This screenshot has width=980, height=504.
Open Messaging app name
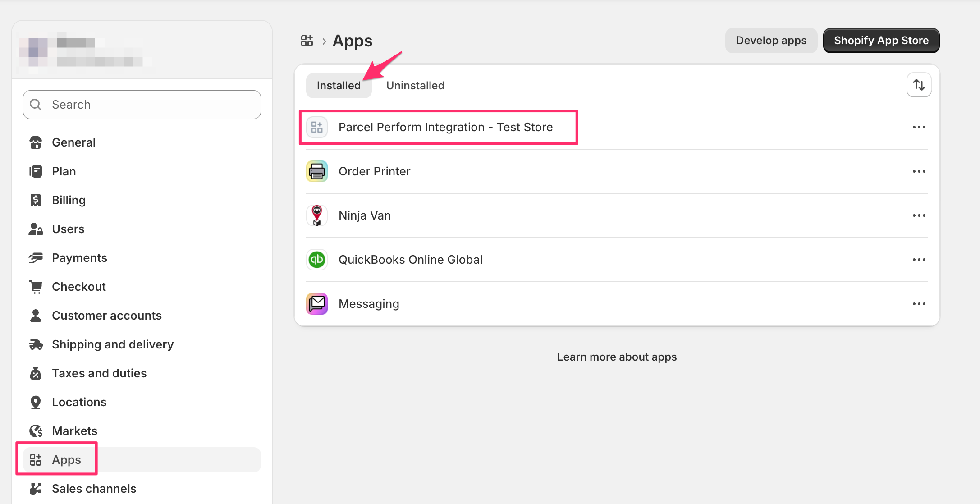(369, 304)
